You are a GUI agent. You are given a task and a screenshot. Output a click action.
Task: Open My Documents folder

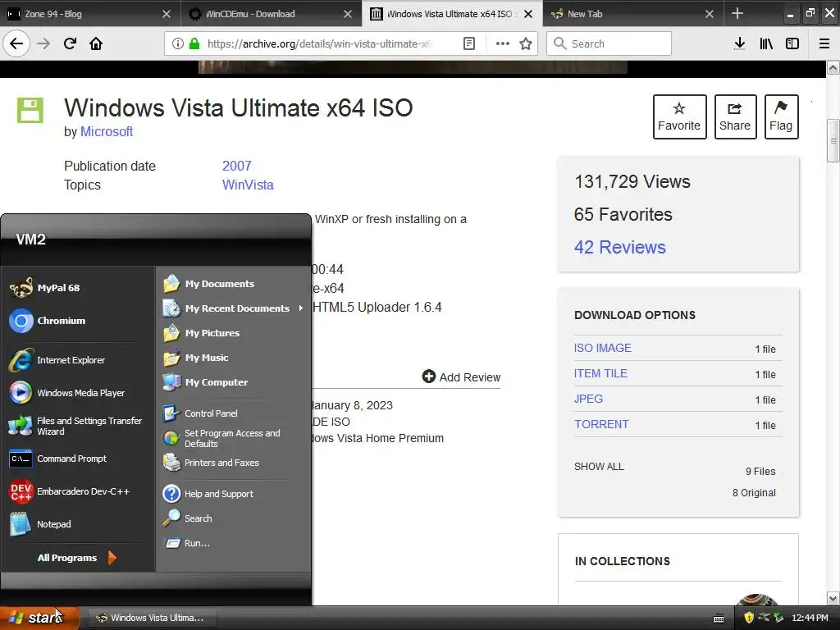[x=209, y=283]
